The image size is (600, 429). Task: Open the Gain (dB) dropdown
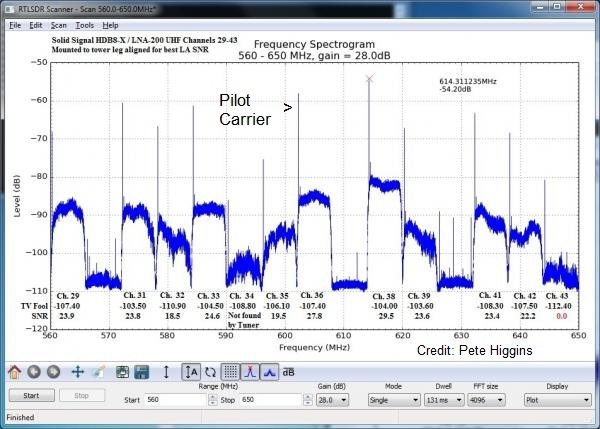(x=331, y=399)
